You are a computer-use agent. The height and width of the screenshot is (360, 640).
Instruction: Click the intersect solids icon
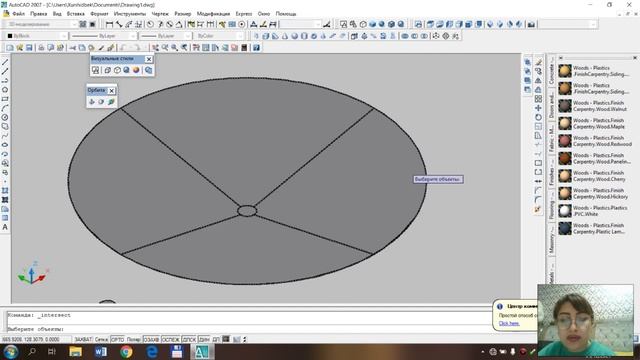coord(424,36)
